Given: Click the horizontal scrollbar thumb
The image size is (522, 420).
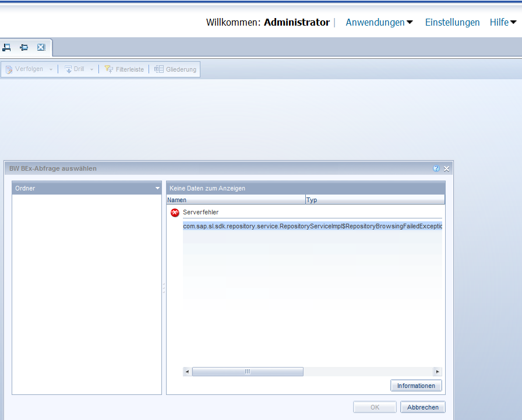Looking at the screenshot, I should coord(248,372).
